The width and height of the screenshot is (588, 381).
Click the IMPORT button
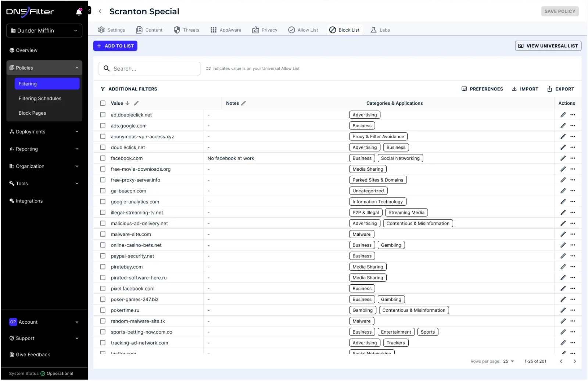(x=525, y=89)
